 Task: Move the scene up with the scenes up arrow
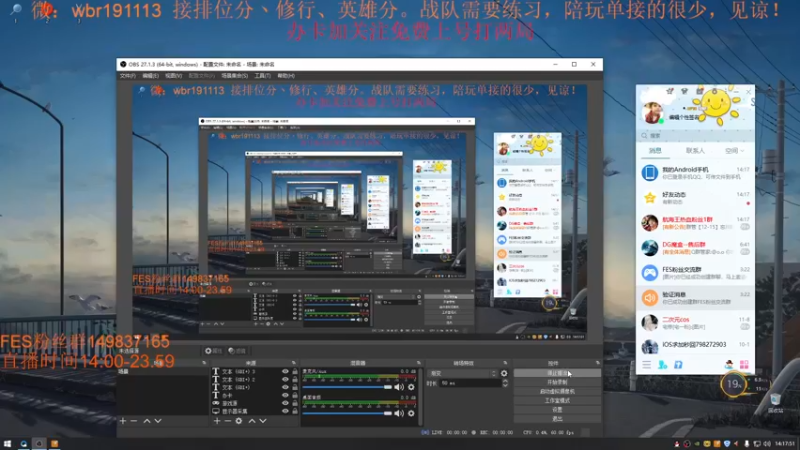point(146,421)
